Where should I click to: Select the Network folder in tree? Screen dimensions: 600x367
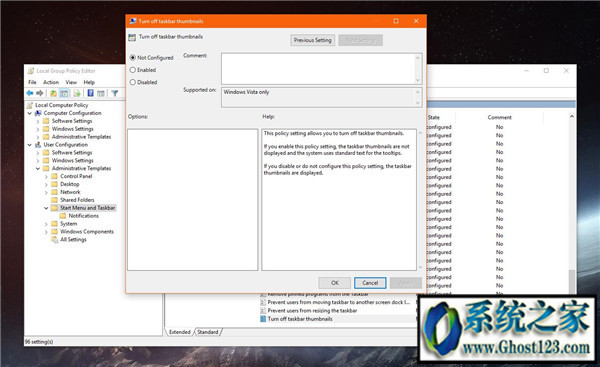click(x=70, y=192)
